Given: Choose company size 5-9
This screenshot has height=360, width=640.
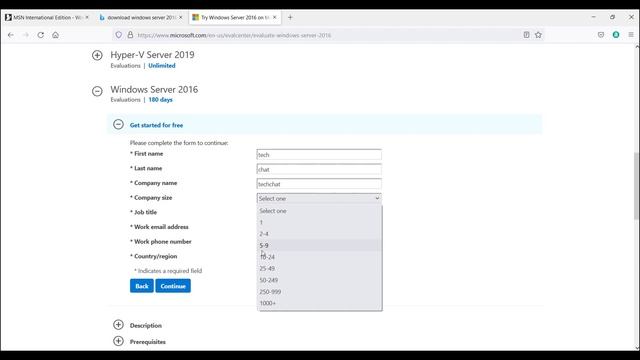Looking at the screenshot, I should 320,245.
